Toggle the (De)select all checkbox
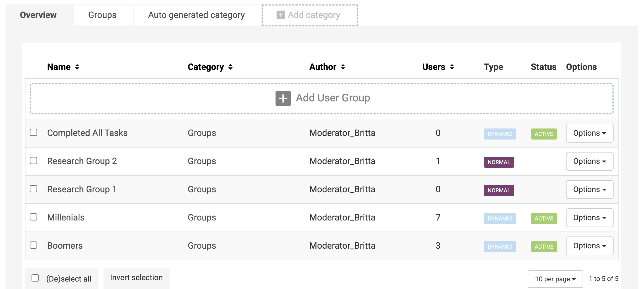The image size is (644, 289). pos(35,278)
